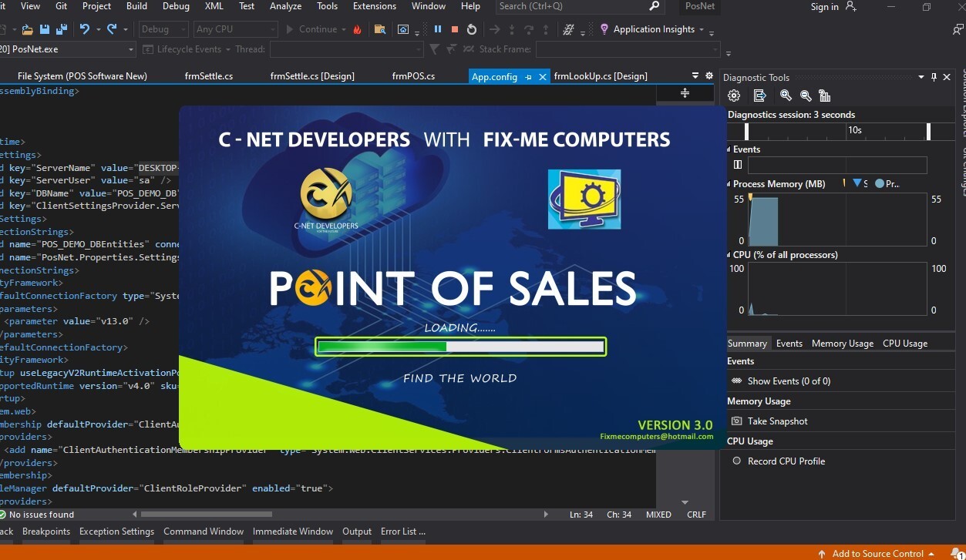Close the App.config tab
This screenshot has width=966, height=560.
tap(543, 77)
